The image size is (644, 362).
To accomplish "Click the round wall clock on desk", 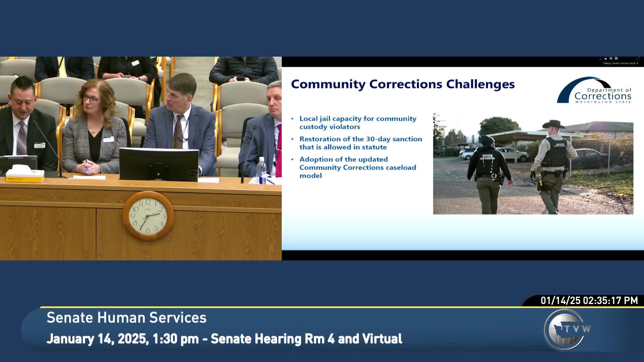I will (148, 216).
